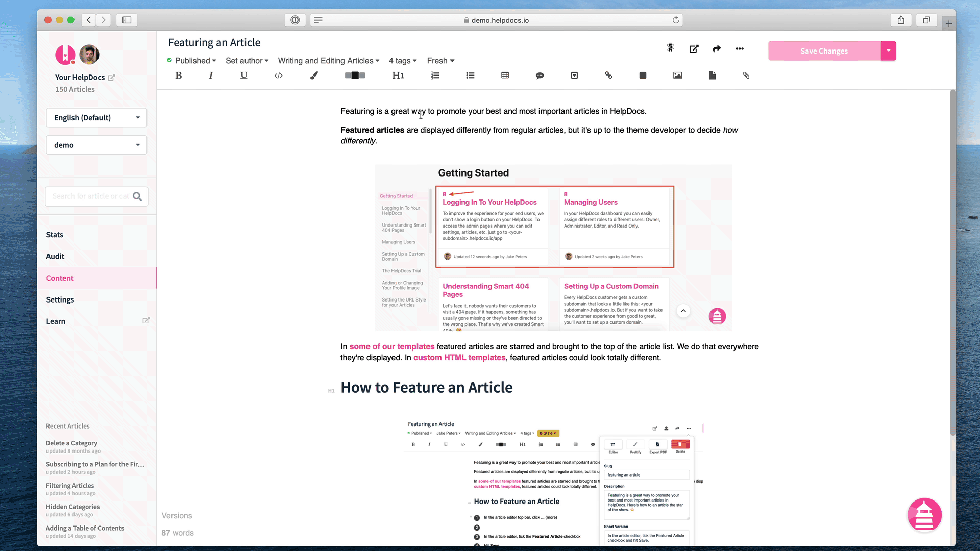Open Writing and Editing Articles category dropdown
Image resolution: width=980 pixels, height=551 pixels.
(x=329, y=61)
